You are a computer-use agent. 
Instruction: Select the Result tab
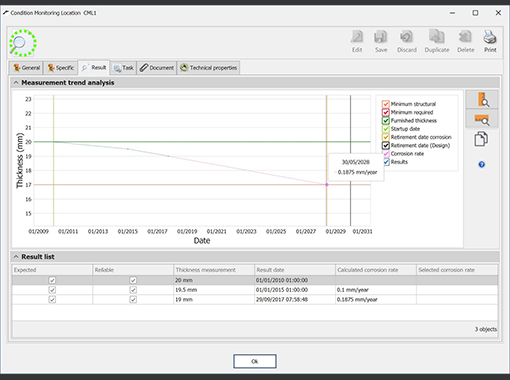(x=94, y=67)
